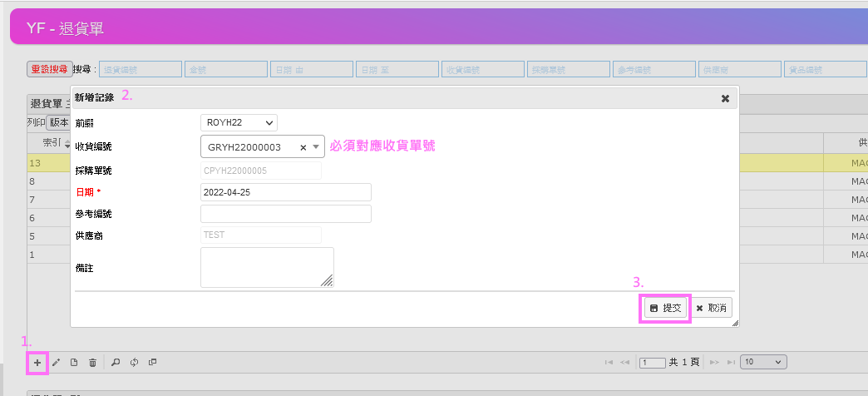
Task: Click the 備註 textarea
Action: (x=267, y=268)
